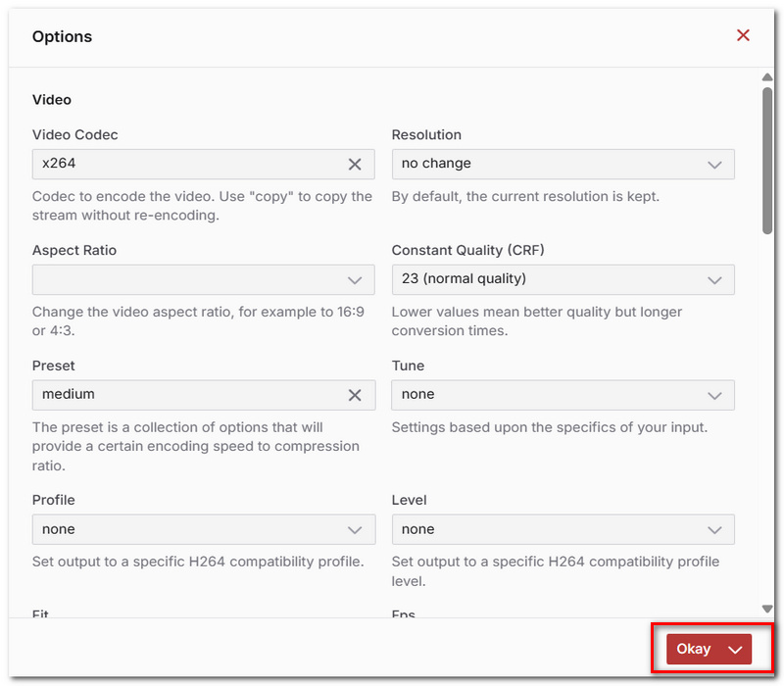
Task: Click the Profile field chevron icon
Action: tap(355, 530)
